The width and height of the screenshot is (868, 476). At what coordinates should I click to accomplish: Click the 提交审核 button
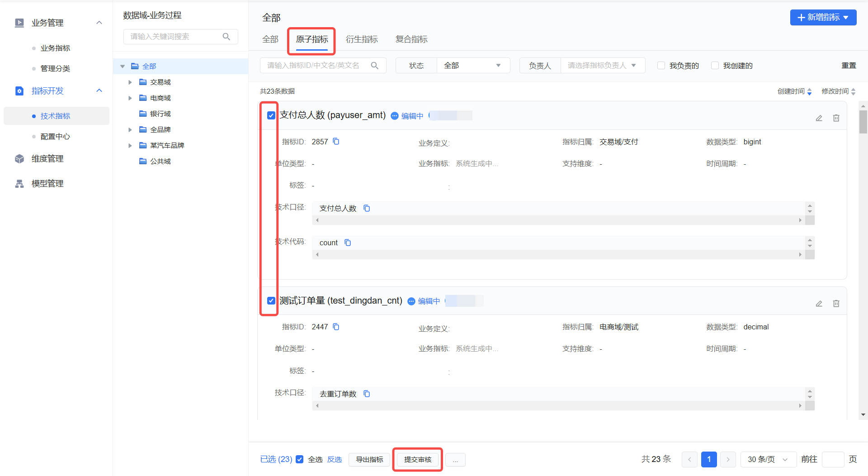[x=417, y=459]
